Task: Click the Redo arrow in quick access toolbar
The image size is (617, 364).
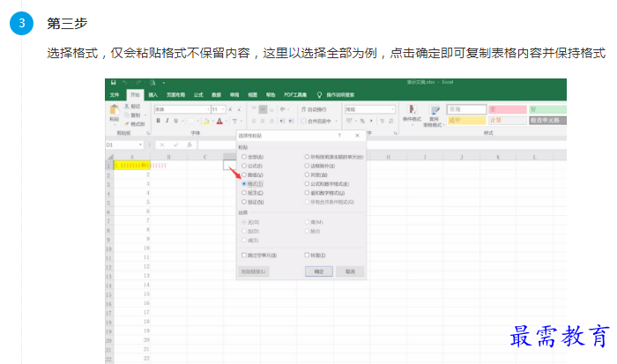Action: point(138,82)
